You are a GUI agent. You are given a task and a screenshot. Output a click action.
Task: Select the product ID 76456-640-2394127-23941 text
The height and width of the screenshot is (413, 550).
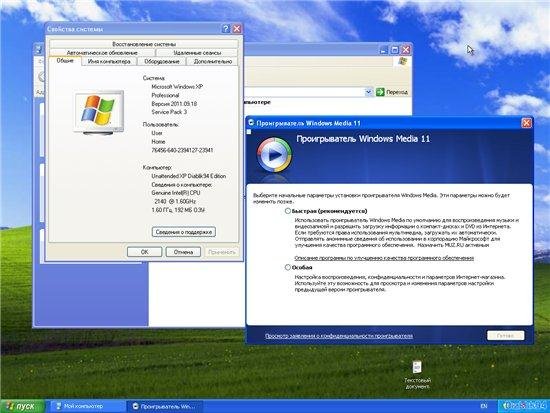(182, 150)
